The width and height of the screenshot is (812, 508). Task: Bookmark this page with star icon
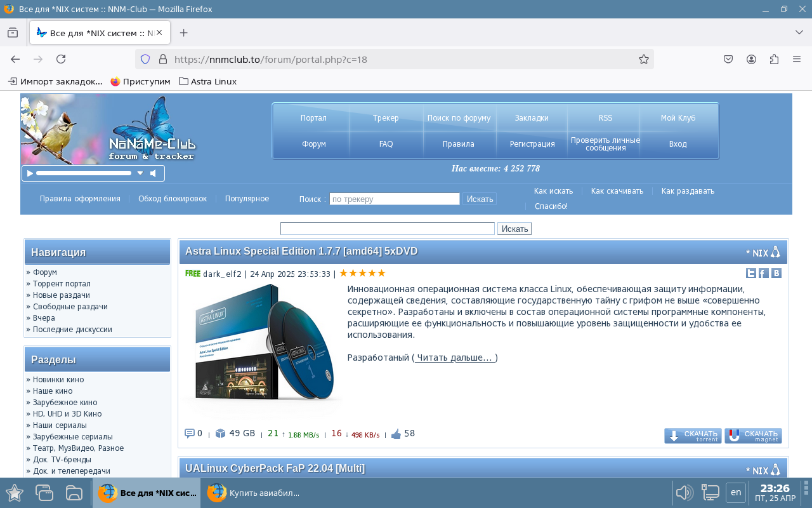[x=643, y=59]
